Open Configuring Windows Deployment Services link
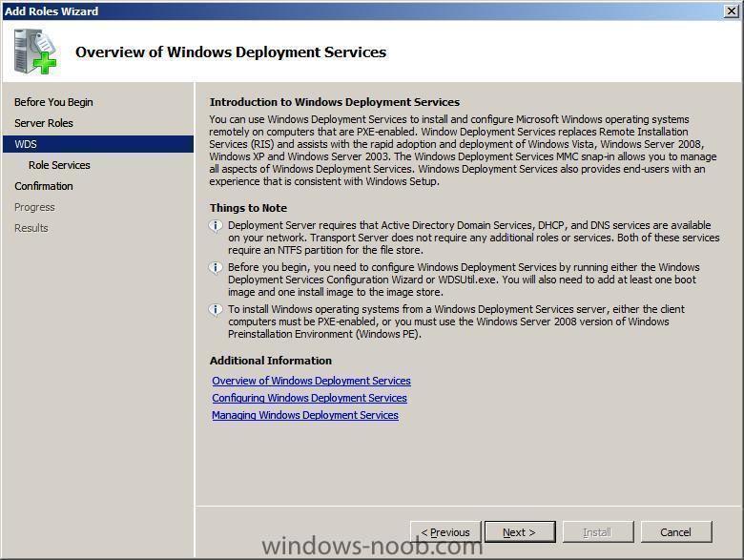Viewport: 744px width, 560px height. 309,398
